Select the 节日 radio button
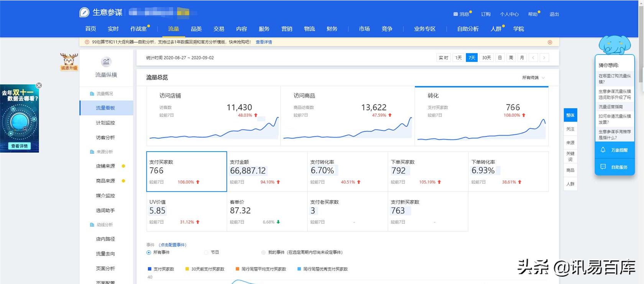Screen dimensions: 644x284 coord(206,253)
